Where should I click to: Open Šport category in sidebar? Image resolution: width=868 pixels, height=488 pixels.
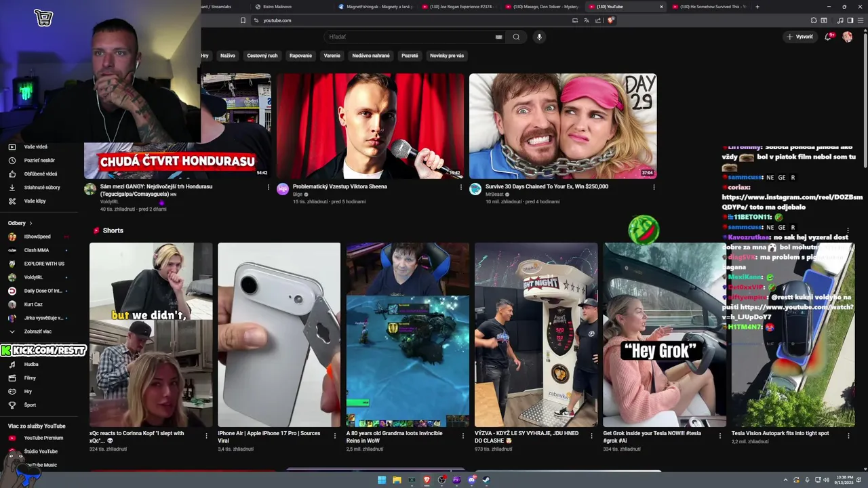39,405
